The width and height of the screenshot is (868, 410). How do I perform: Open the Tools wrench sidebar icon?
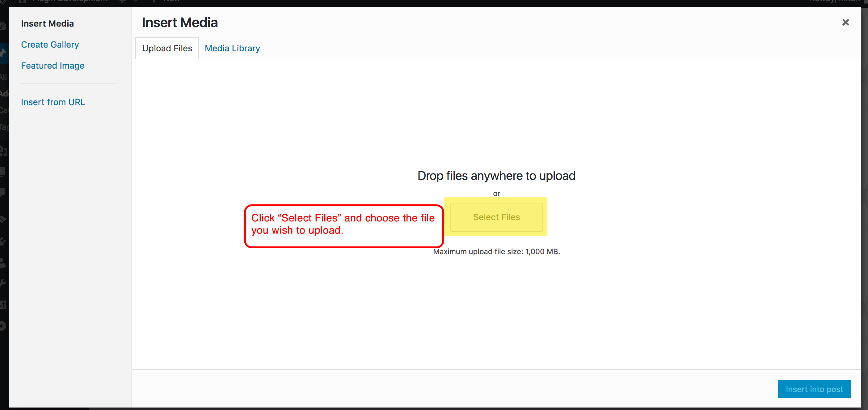click(3, 283)
